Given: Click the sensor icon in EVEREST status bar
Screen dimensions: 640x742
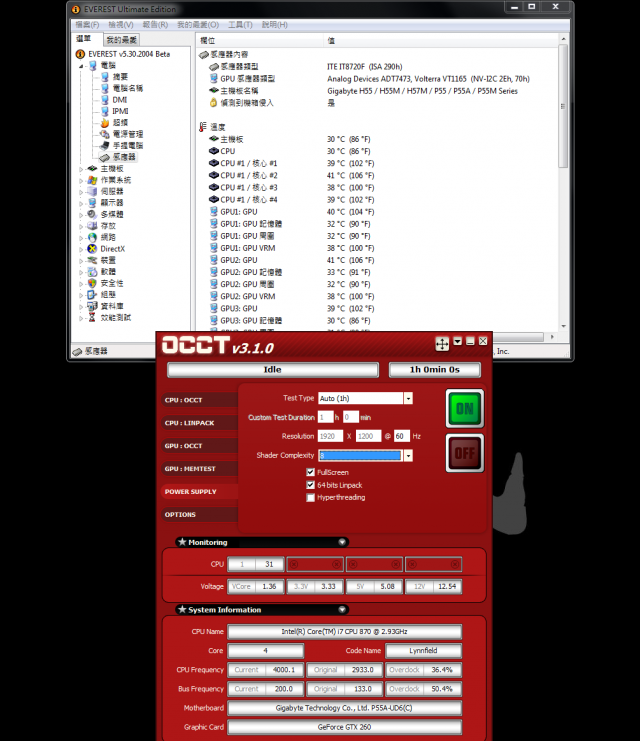Looking at the screenshot, I should (77, 351).
